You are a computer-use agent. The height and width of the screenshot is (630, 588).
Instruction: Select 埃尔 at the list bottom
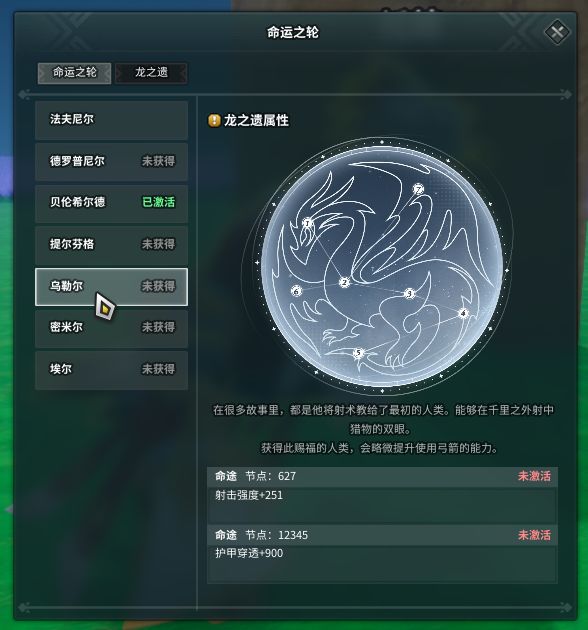pyautogui.click(x=111, y=369)
